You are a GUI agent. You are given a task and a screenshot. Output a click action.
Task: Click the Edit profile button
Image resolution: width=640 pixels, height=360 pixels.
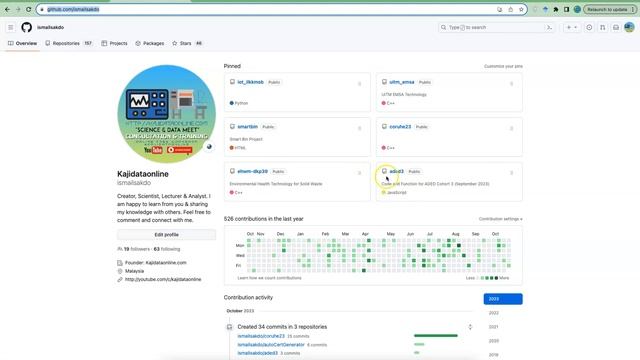point(167,235)
